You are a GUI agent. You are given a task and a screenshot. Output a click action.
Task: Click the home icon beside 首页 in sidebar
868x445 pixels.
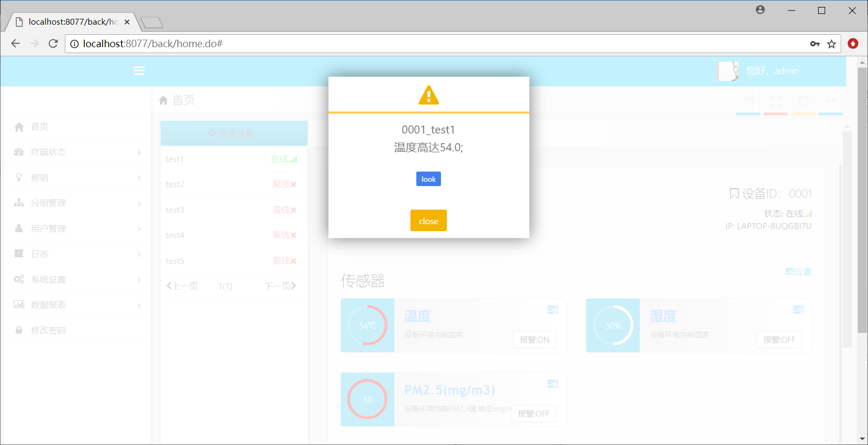[19, 127]
